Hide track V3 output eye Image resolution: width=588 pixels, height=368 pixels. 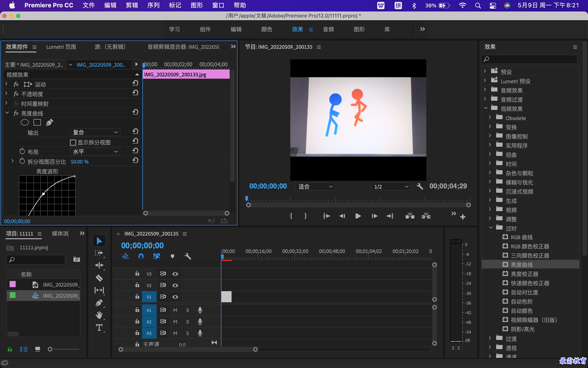tap(175, 274)
